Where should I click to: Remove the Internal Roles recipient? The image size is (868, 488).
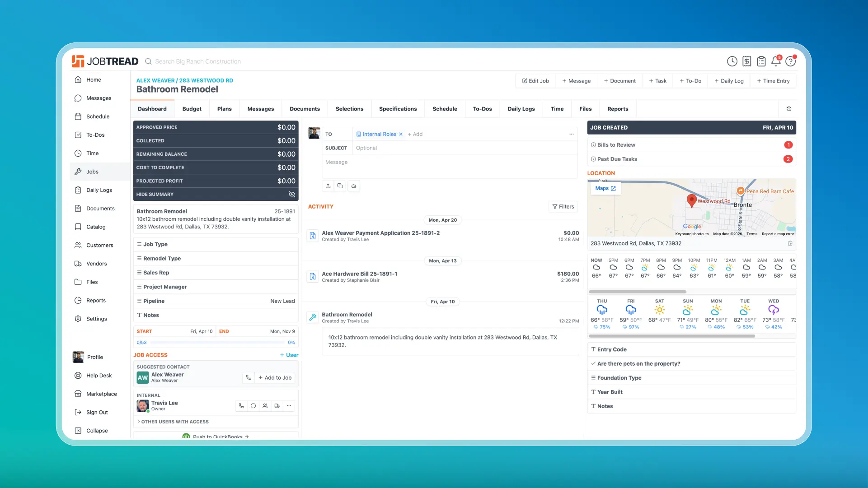coord(401,134)
